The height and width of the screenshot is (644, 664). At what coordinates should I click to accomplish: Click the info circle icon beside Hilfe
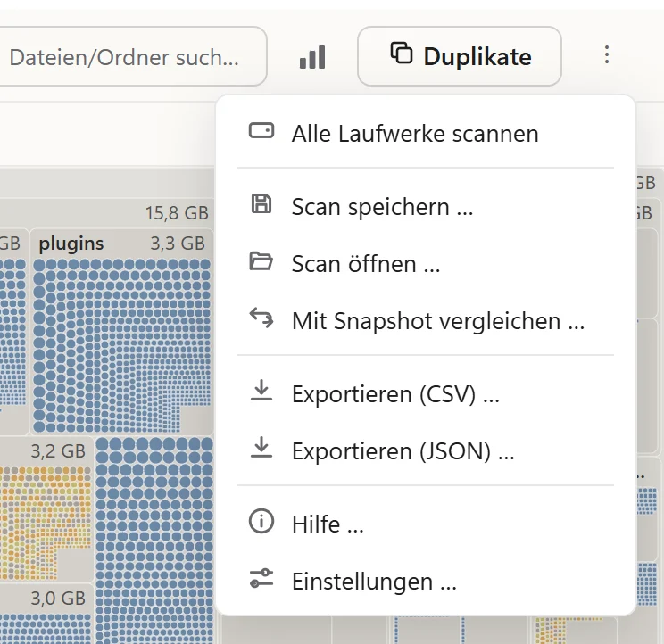[261, 521]
